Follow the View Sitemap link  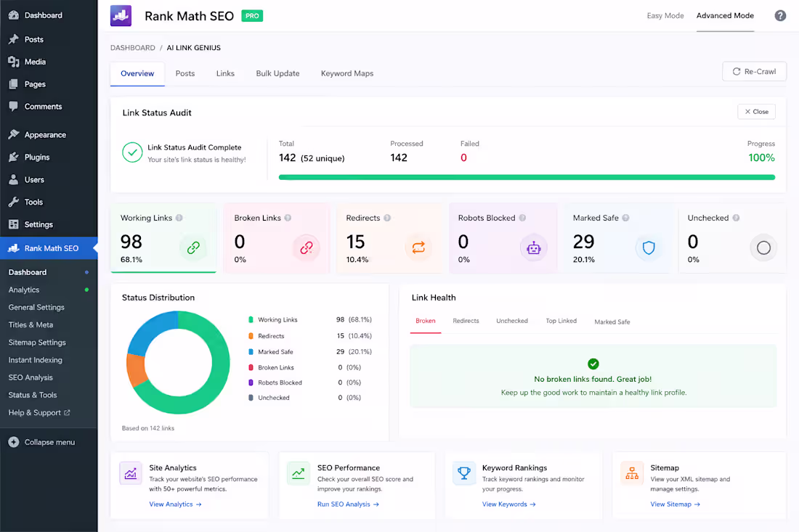[676, 504]
